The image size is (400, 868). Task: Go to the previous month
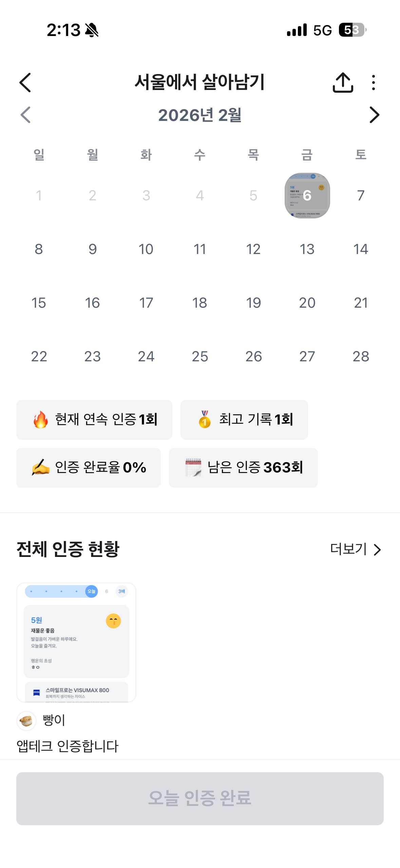click(25, 115)
